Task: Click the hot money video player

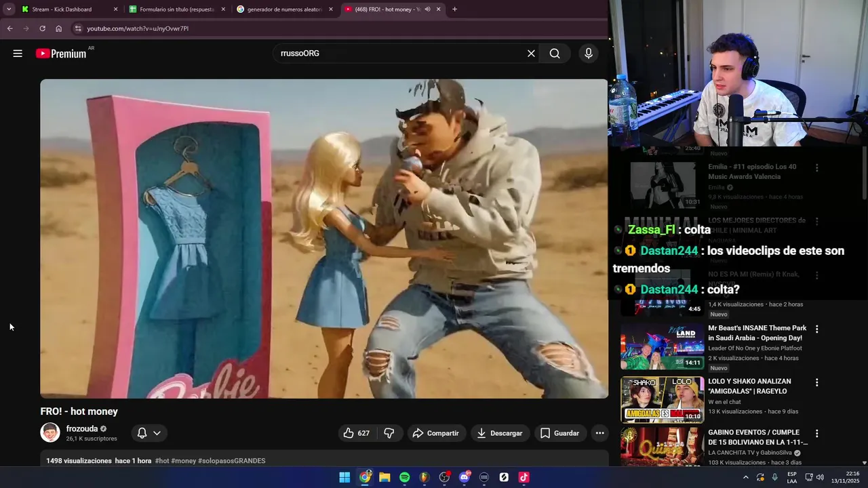Action: pyautogui.click(x=324, y=239)
